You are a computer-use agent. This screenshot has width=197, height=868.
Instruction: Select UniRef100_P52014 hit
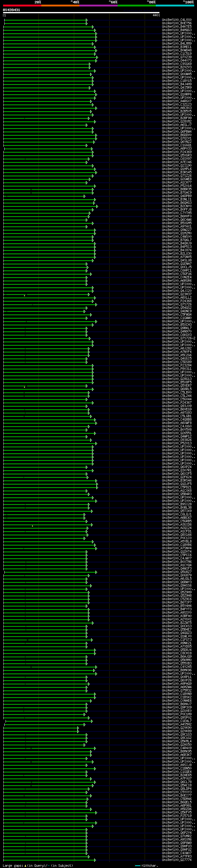pos(177,186)
